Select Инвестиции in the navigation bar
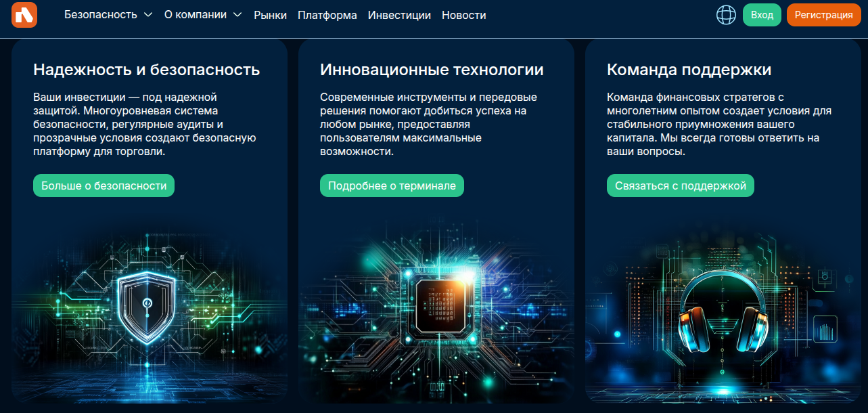 (399, 15)
